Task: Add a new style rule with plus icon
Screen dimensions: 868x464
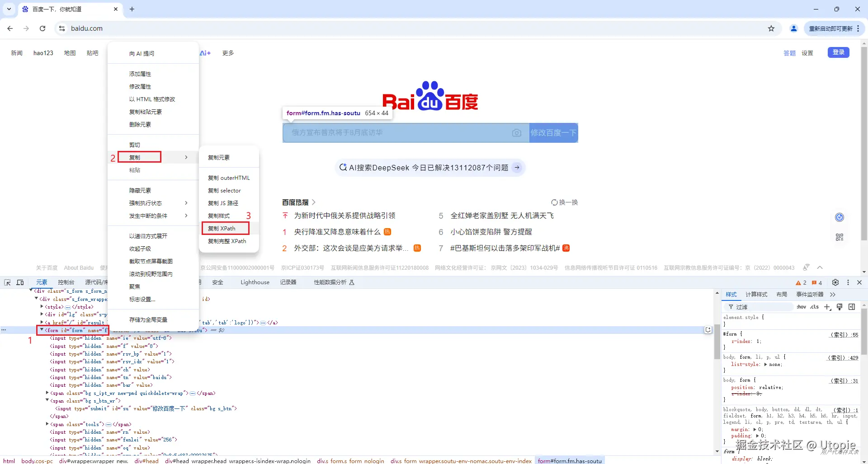Action: (x=827, y=307)
